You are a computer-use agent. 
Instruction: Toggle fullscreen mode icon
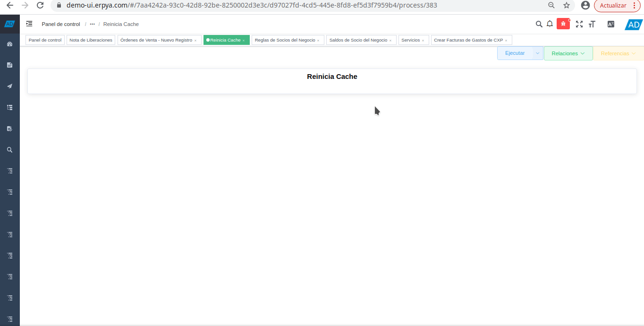click(579, 24)
